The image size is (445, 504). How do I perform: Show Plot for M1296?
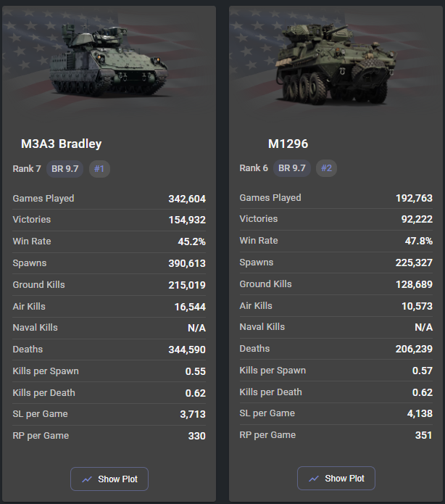[x=336, y=479]
